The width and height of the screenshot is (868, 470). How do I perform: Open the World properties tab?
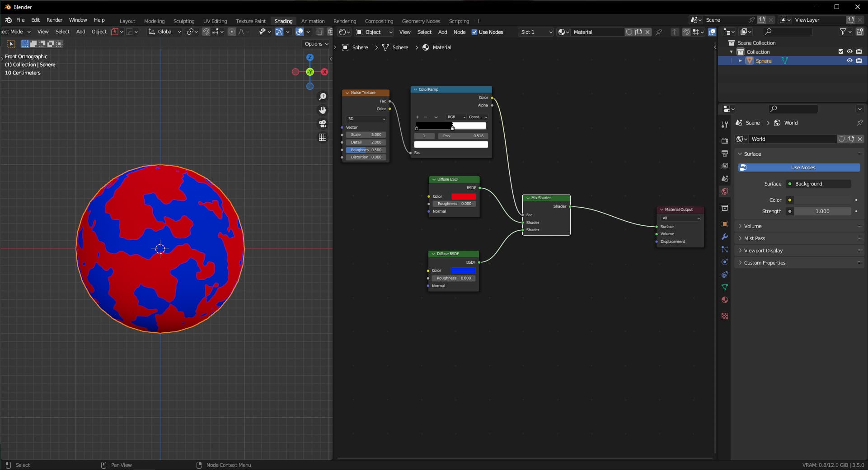click(x=725, y=191)
